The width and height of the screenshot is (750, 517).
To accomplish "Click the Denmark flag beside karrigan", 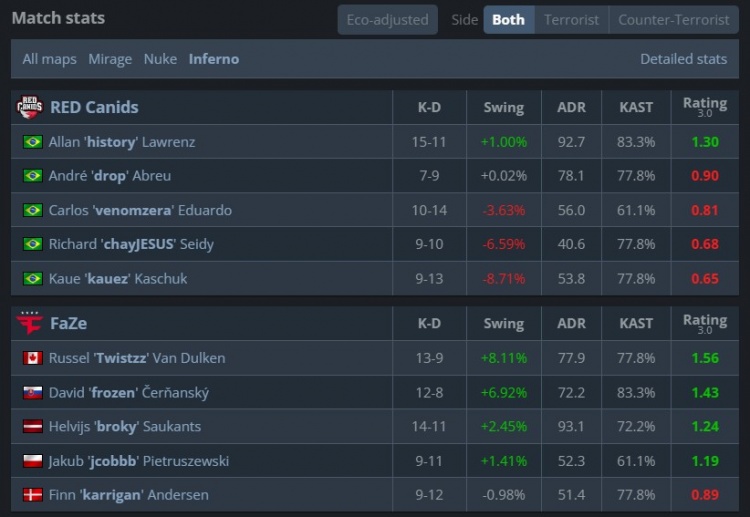I will click(x=32, y=495).
